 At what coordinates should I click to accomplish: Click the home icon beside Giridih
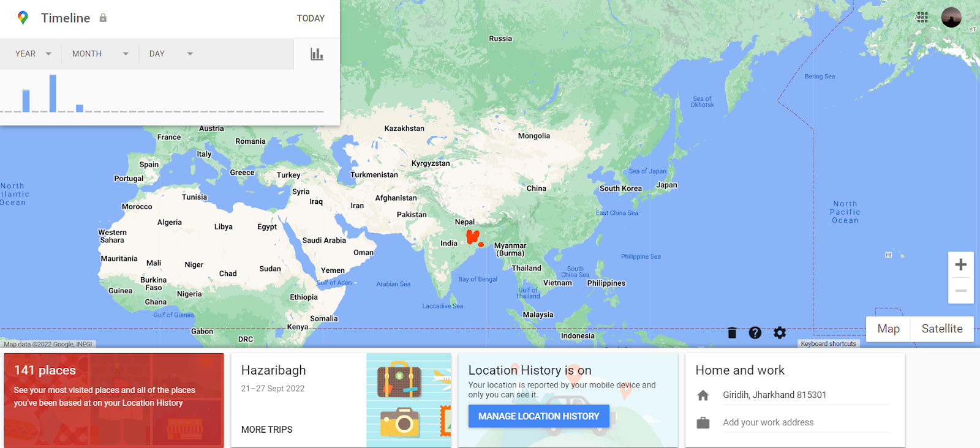tap(703, 395)
